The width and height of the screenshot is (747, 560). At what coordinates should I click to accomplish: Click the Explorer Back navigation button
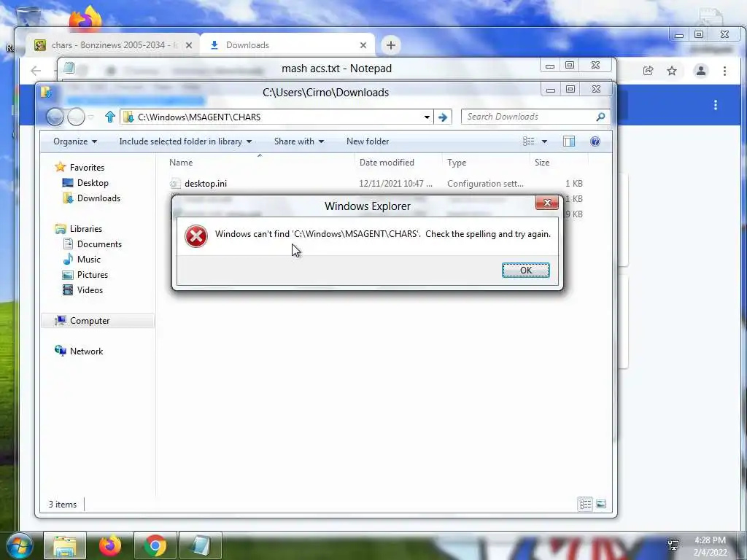(55, 117)
